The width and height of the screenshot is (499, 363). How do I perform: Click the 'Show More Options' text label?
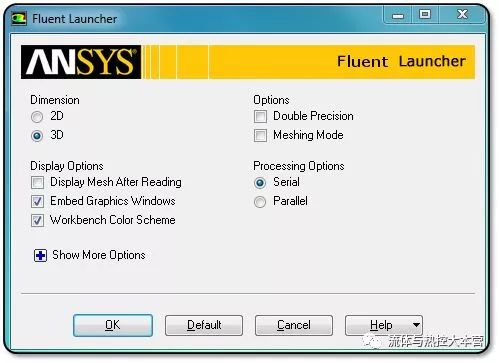tap(99, 255)
